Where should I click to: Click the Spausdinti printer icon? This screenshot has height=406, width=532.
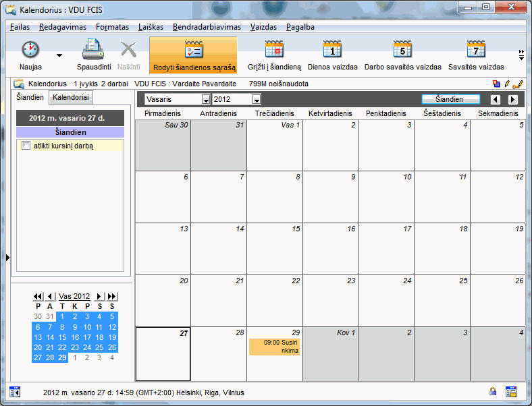tap(93, 51)
